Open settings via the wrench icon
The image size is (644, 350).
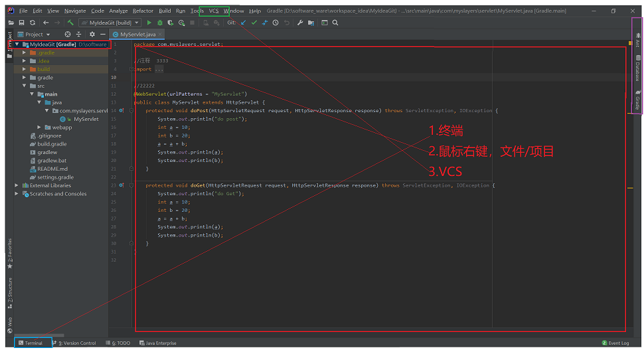tap(300, 23)
